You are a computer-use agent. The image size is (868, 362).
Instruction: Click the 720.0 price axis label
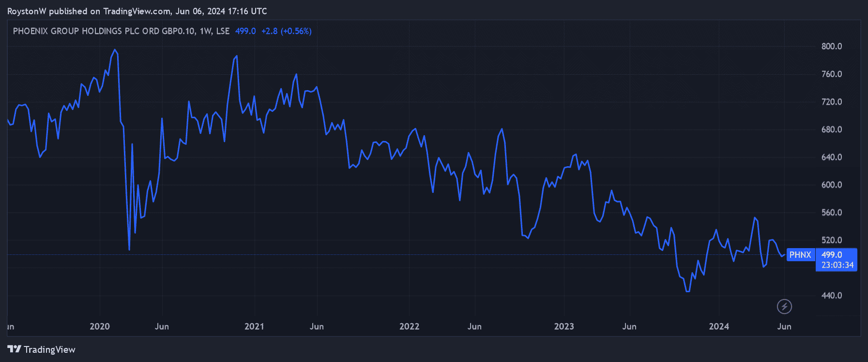(x=832, y=102)
